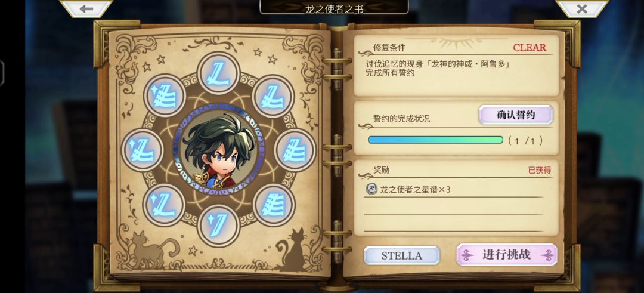Open the 确认誓约 button
Screen dimensions: 644x293
point(516,115)
